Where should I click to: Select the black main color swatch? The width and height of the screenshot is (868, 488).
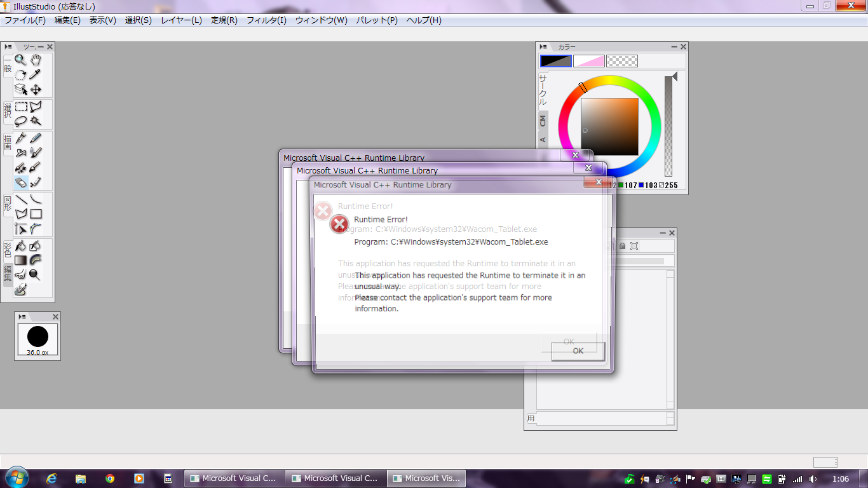(x=556, y=61)
